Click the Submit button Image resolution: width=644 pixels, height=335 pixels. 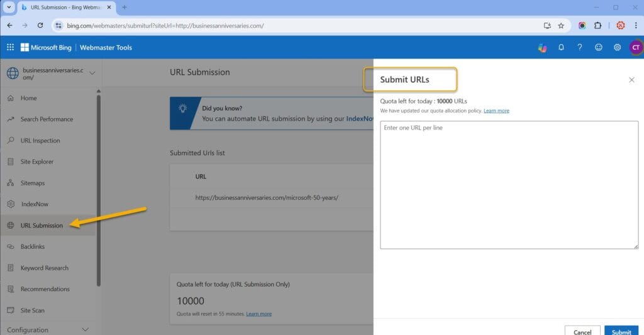621,331
